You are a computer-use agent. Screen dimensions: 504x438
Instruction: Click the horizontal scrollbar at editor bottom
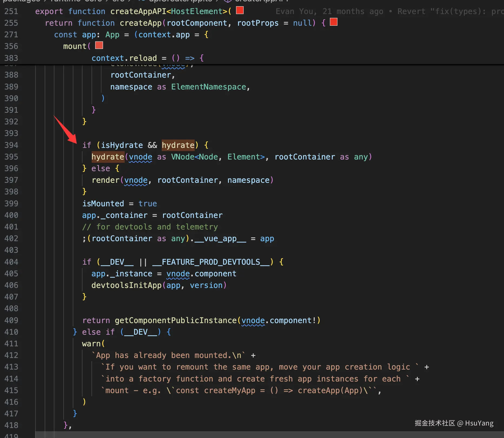pyautogui.click(x=270, y=435)
